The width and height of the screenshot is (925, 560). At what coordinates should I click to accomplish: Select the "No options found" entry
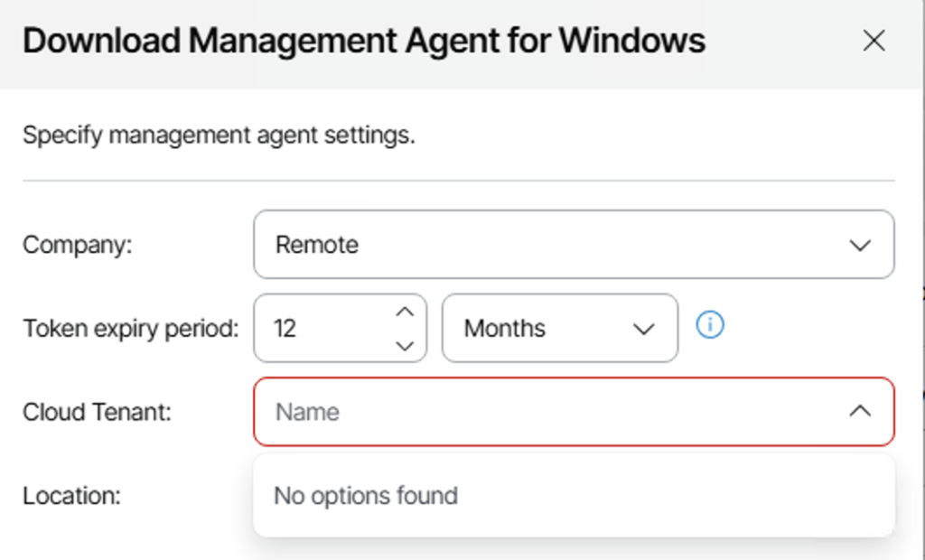366,496
